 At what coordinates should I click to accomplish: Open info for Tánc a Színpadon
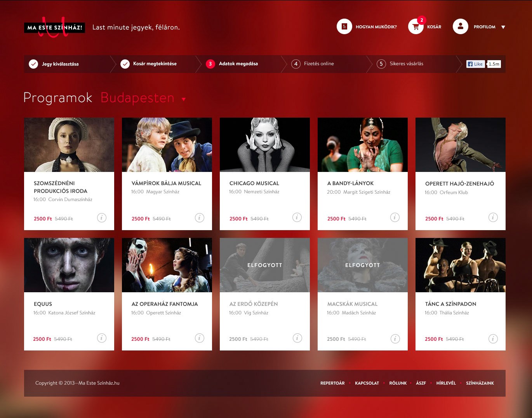coord(493,338)
